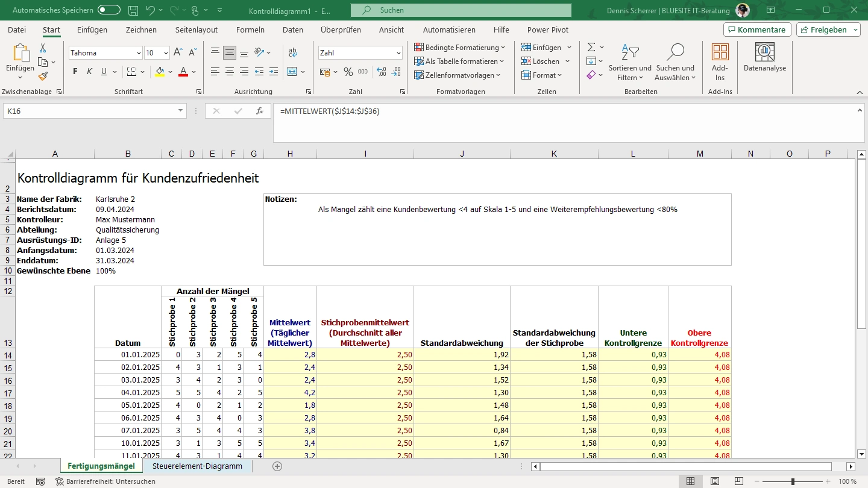
Task: Open the font name Tahoma dropdown
Action: (139, 53)
